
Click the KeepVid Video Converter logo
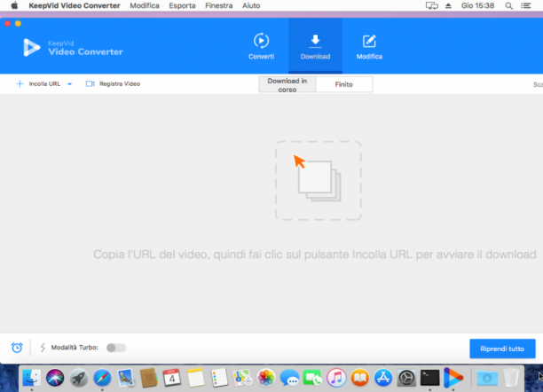point(73,47)
